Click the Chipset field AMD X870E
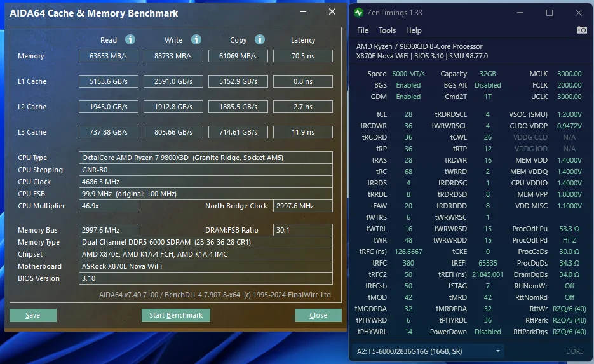Screen dimensions: 594x364 [206, 254]
